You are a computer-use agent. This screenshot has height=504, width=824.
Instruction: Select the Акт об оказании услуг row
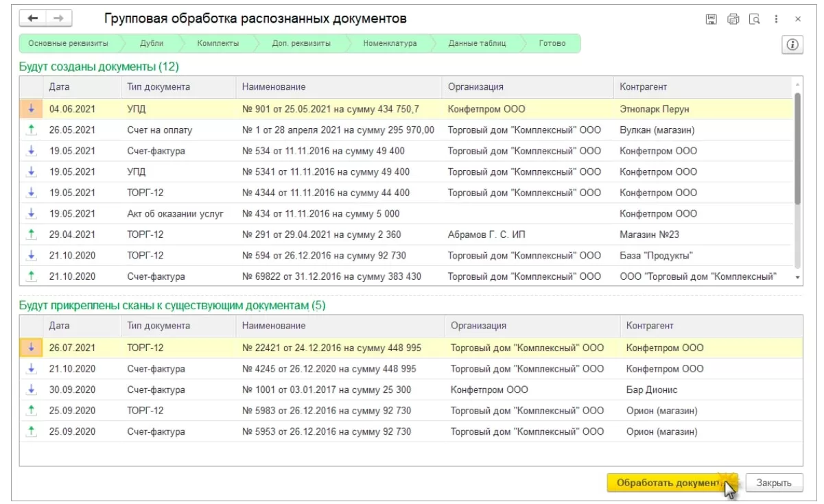[x=176, y=214]
